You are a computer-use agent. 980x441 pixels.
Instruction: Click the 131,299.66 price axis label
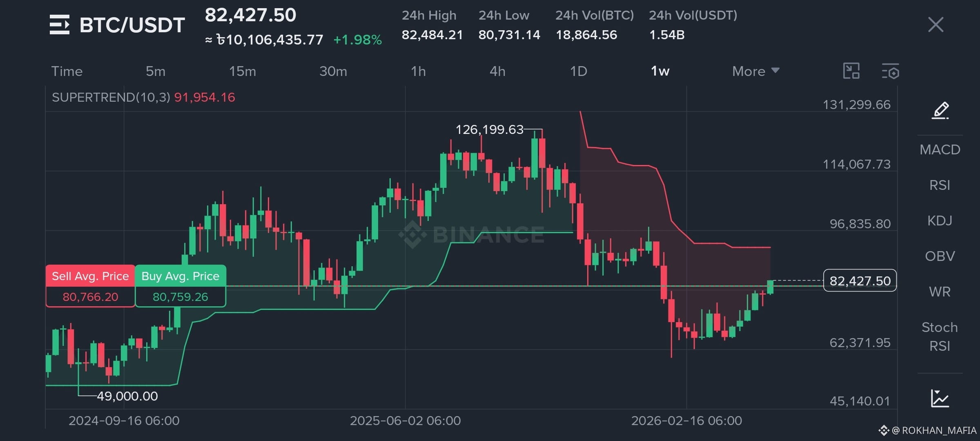tap(856, 105)
